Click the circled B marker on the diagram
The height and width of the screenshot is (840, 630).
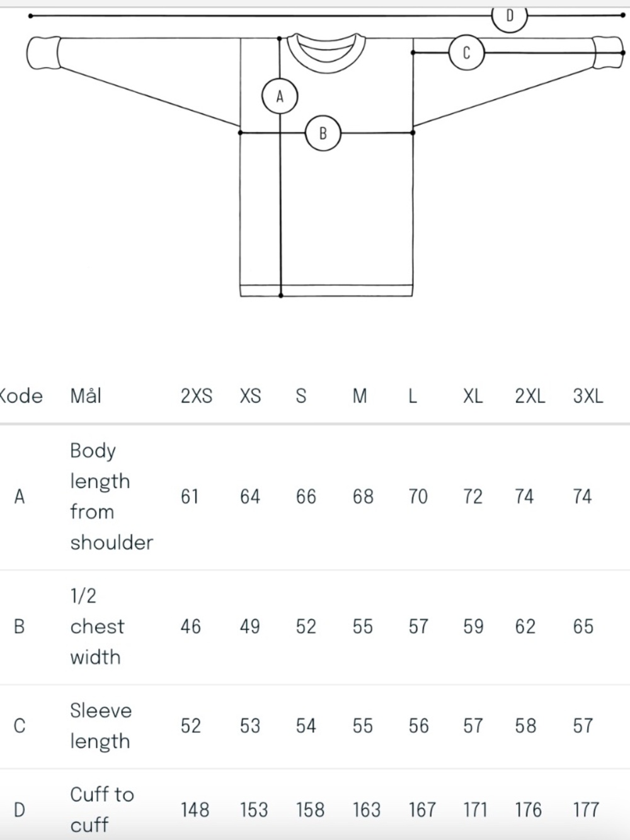point(323,134)
